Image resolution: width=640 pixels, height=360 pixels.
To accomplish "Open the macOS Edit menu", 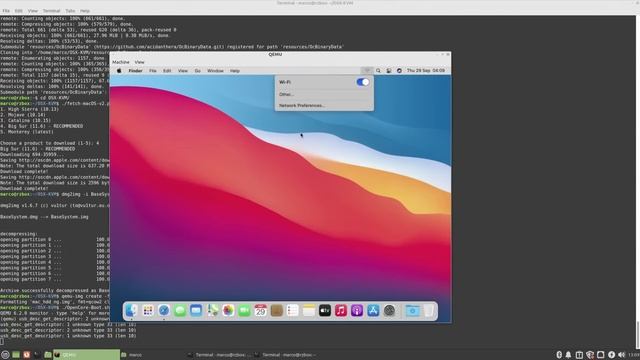I will [167, 71].
